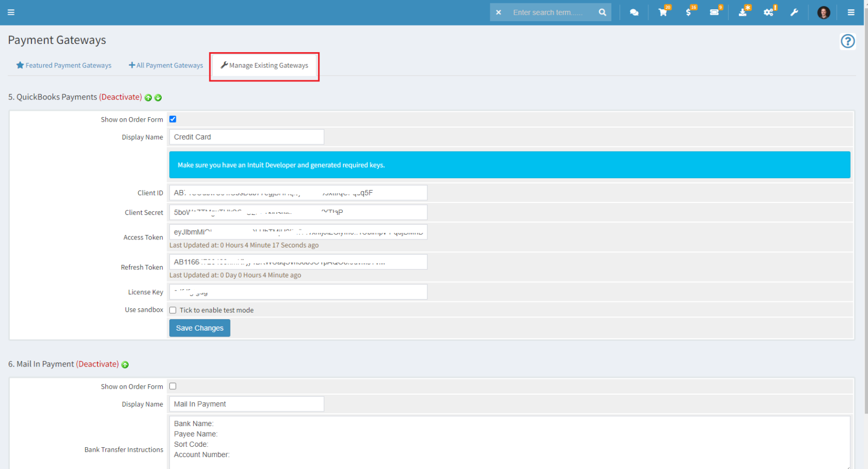Click into Bank Transfer Instructions textarea
This screenshot has width=868, height=469.
point(510,442)
